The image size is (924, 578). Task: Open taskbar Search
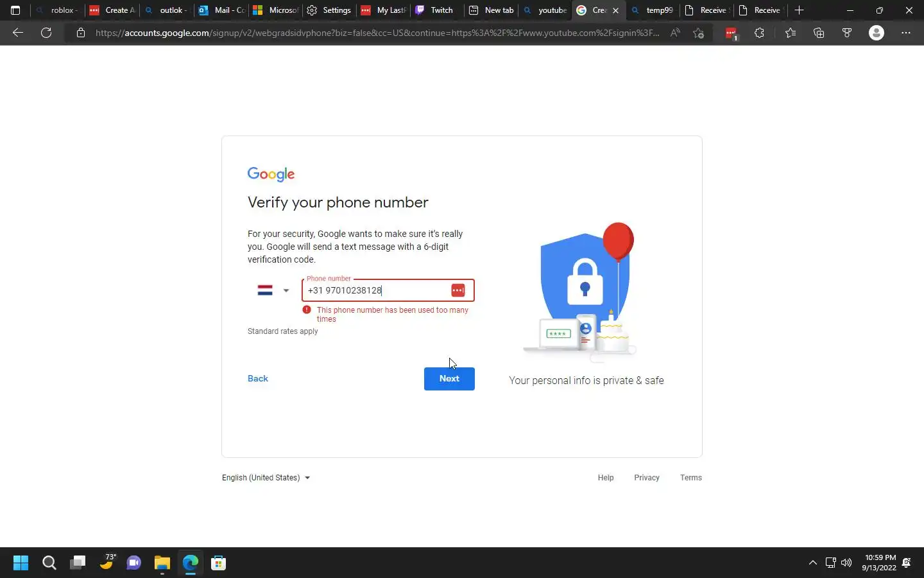[49, 563]
